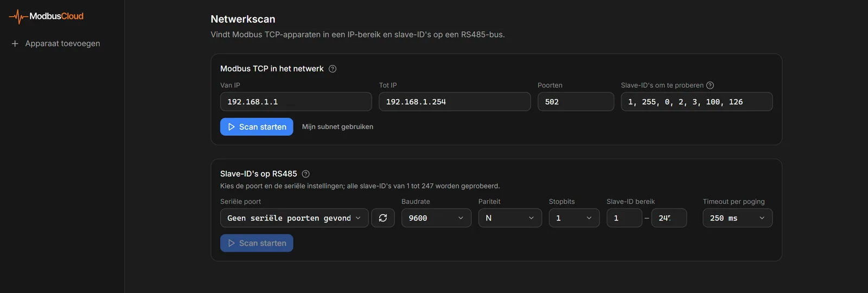Click the Baudrate label
Viewport: 868px width, 293px height.
416,201
